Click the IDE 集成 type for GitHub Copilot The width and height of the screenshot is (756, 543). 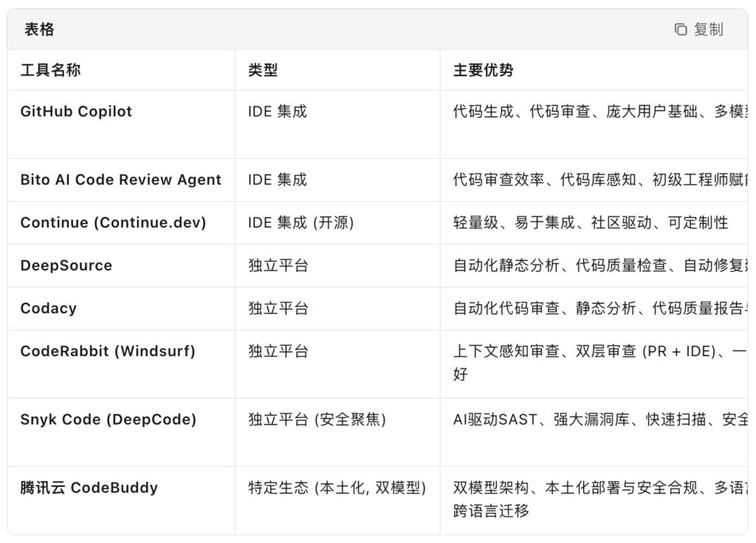[278, 112]
